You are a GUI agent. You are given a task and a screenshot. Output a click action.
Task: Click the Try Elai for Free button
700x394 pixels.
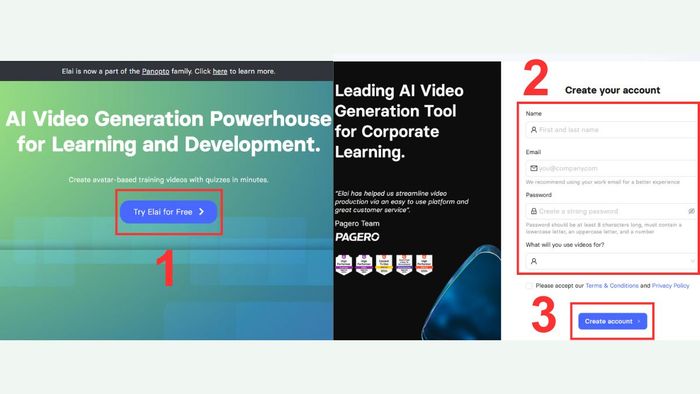pos(168,212)
